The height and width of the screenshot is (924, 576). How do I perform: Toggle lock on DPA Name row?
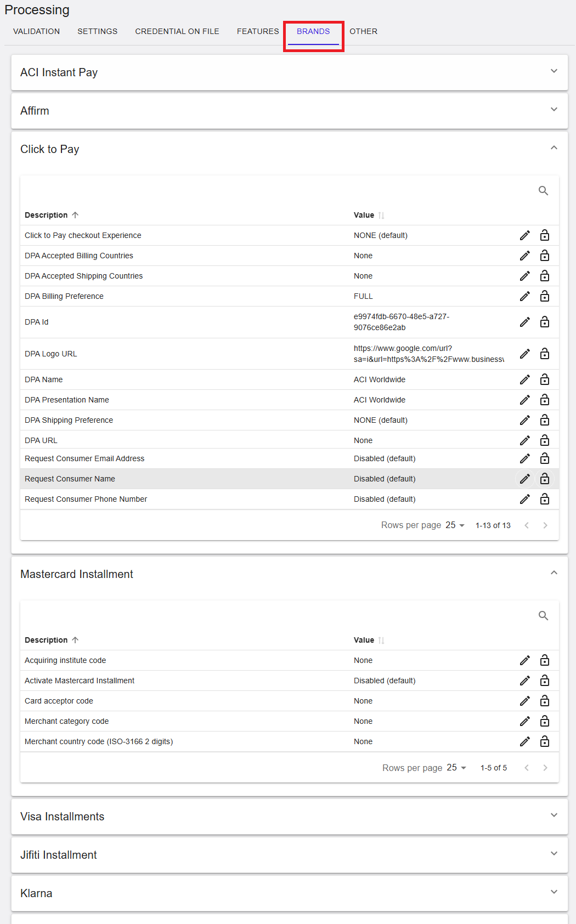545,379
